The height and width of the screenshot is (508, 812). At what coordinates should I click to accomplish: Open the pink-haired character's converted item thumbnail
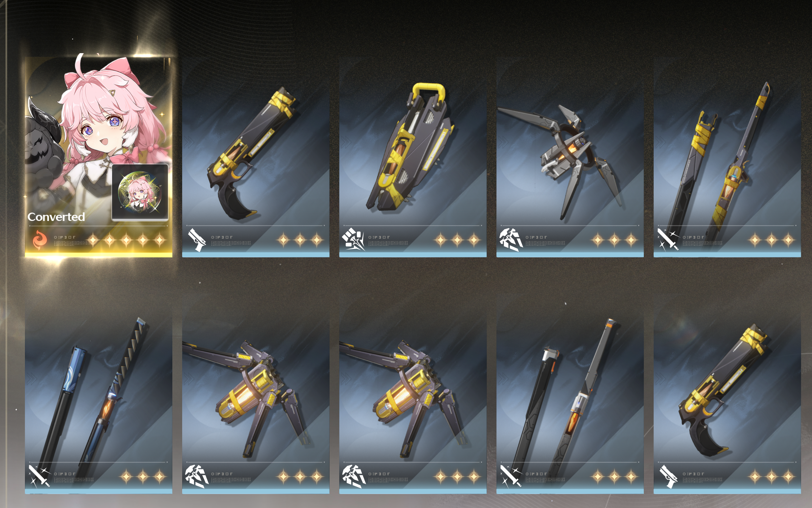click(x=140, y=193)
